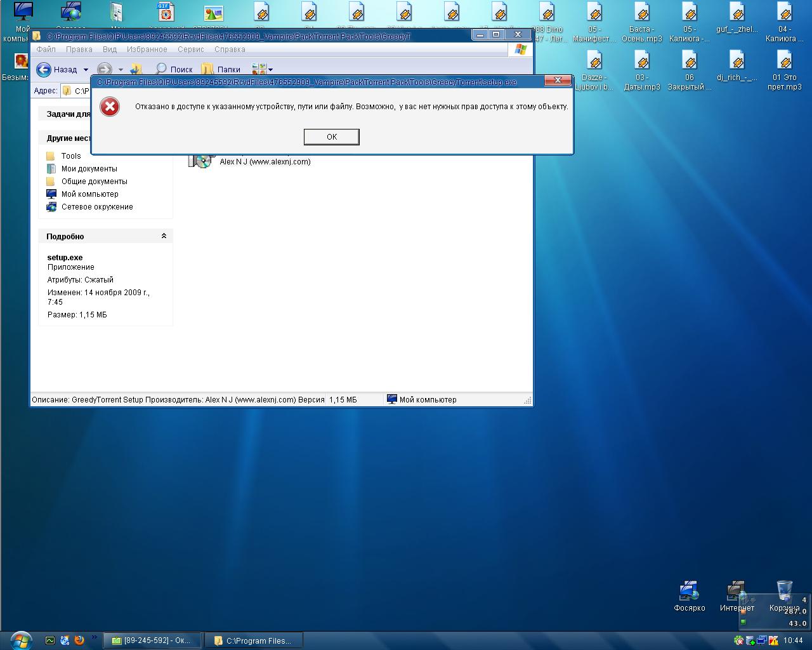The image size is (812, 650).
Task: Collapse the Подробно details panel
Action: tap(164, 236)
